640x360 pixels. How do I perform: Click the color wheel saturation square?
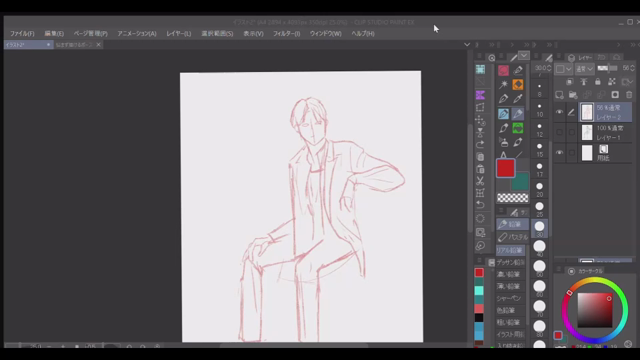595,310
